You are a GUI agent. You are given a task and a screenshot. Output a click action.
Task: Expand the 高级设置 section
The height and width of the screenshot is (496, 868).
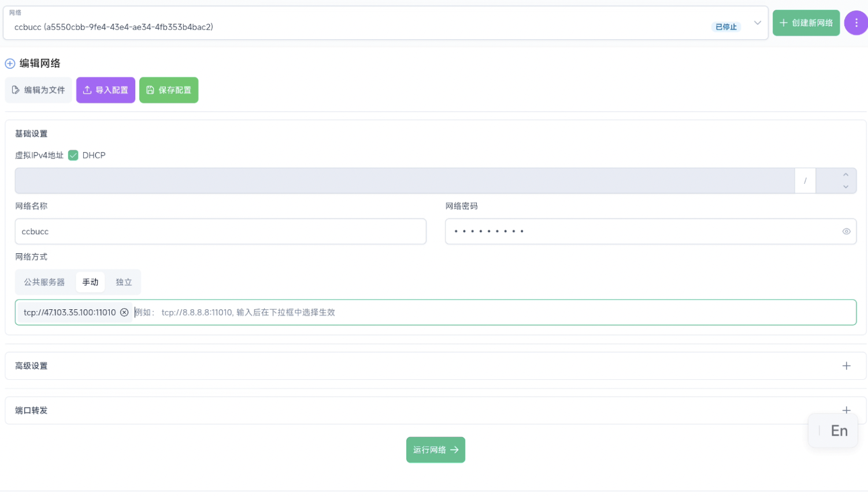pos(846,366)
